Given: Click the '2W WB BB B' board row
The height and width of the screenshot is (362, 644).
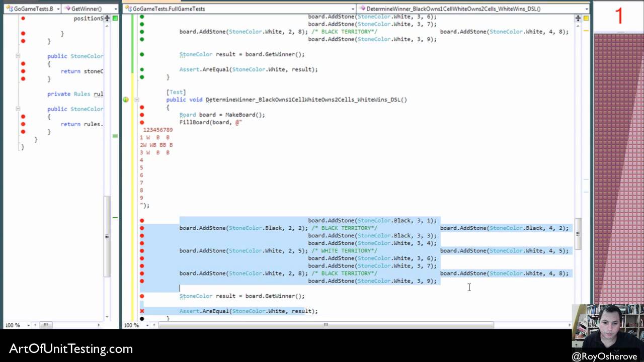Looking at the screenshot, I should point(156,145).
